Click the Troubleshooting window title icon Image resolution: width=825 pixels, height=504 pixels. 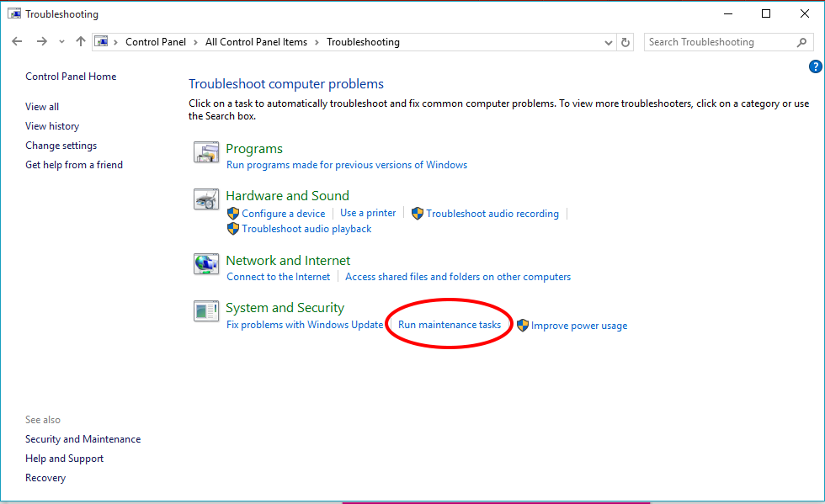tap(14, 13)
